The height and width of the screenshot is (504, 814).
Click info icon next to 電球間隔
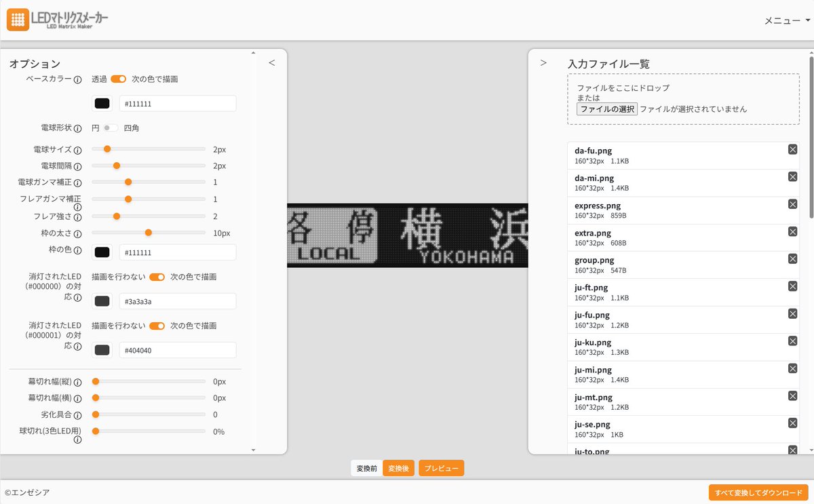coord(77,166)
